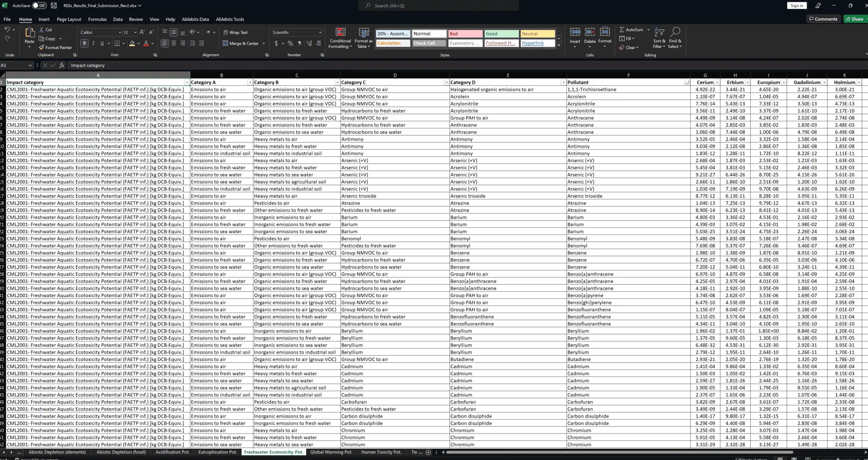
Task: Expand the Number Format dropdown
Action: coord(320,32)
